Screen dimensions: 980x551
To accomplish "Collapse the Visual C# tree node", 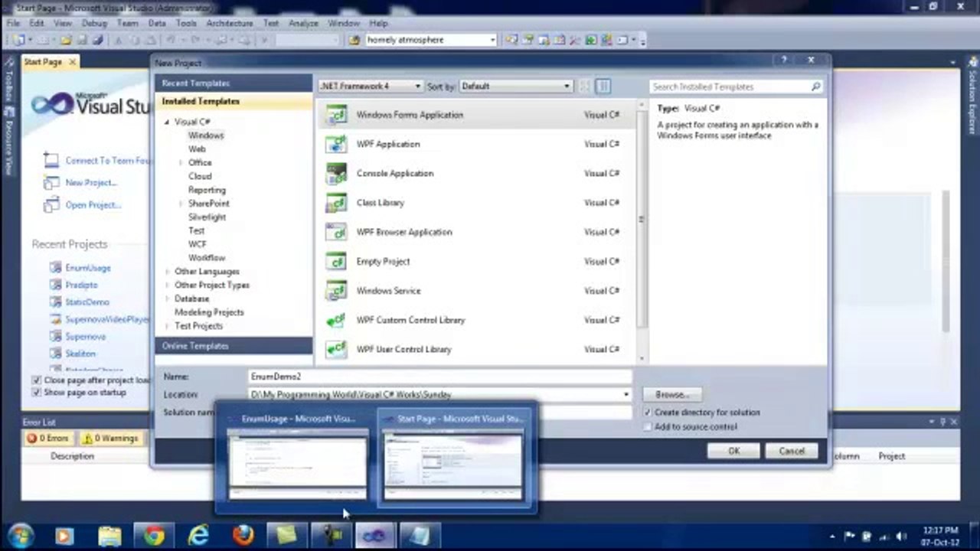I will 167,122.
